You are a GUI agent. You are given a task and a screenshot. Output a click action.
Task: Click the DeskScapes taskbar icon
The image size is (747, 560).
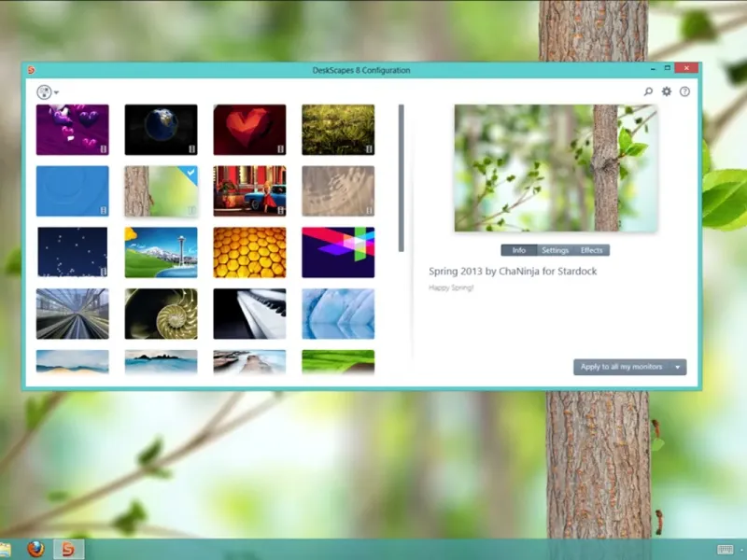coord(68,550)
